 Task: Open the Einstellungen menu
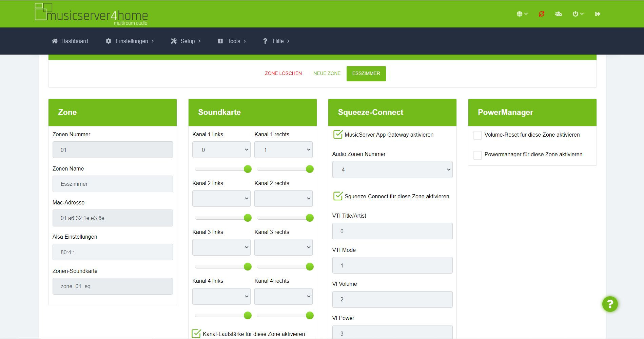pyautogui.click(x=131, y=41)
